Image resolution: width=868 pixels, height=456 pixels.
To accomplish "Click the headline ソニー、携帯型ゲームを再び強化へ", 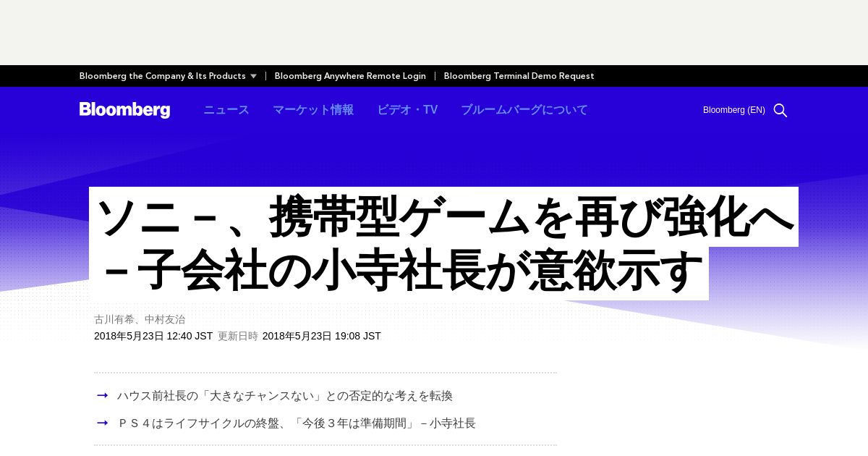I will pos(444,217).
